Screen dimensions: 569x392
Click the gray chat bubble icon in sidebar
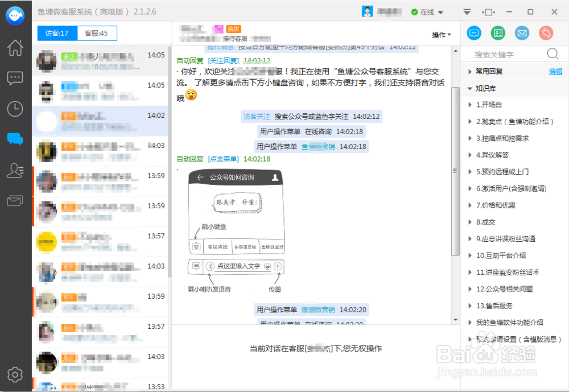point(14,77)
